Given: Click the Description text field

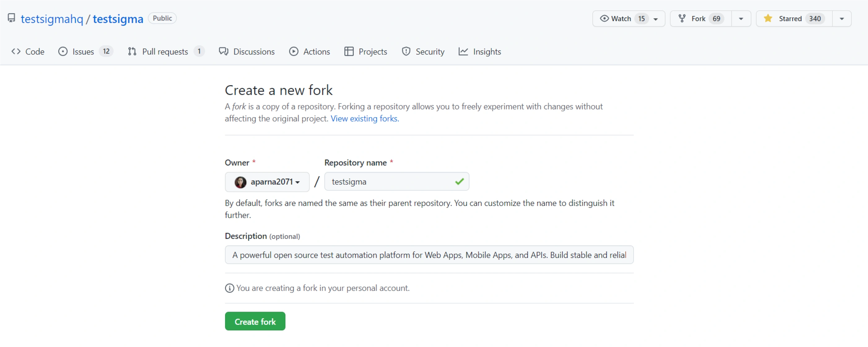Looking at the screenshot, I should pyautogui.click(x=429, y=255).
